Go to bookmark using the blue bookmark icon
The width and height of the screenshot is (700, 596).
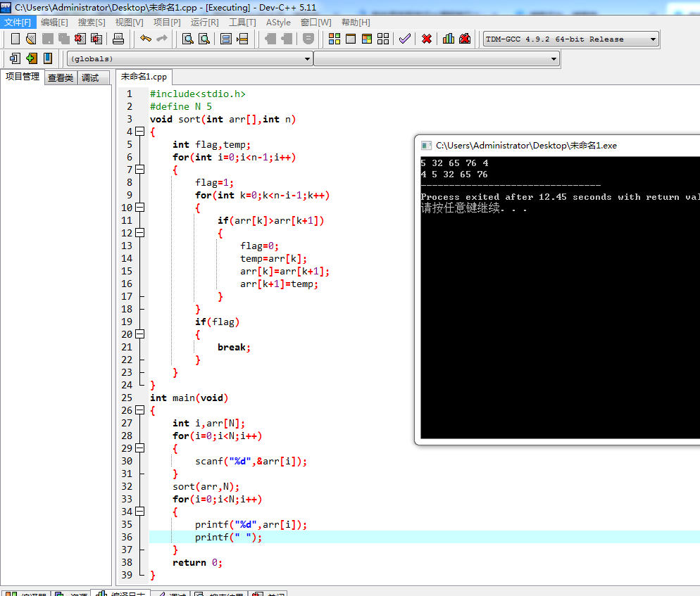(48, 58)
